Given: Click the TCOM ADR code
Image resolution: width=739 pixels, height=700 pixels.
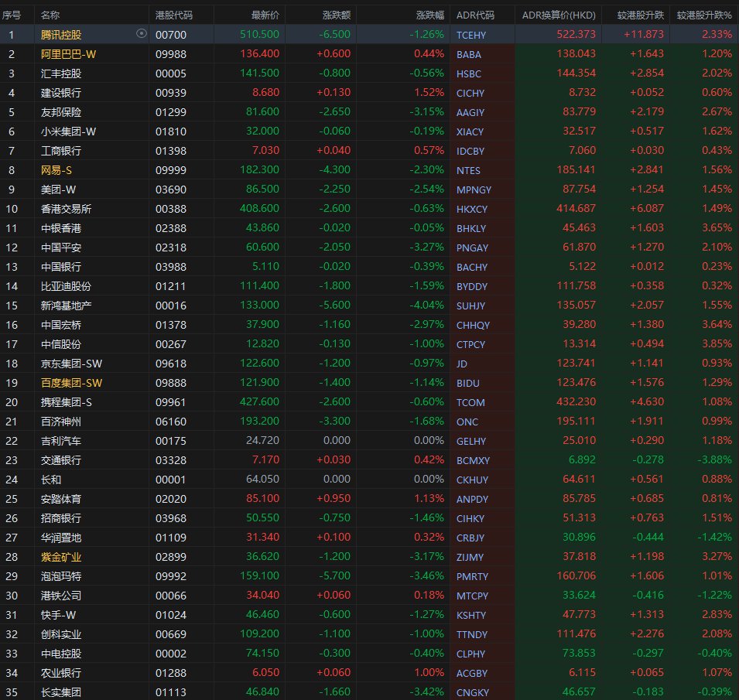Looking at the screenshot, I should coord(470,402).
